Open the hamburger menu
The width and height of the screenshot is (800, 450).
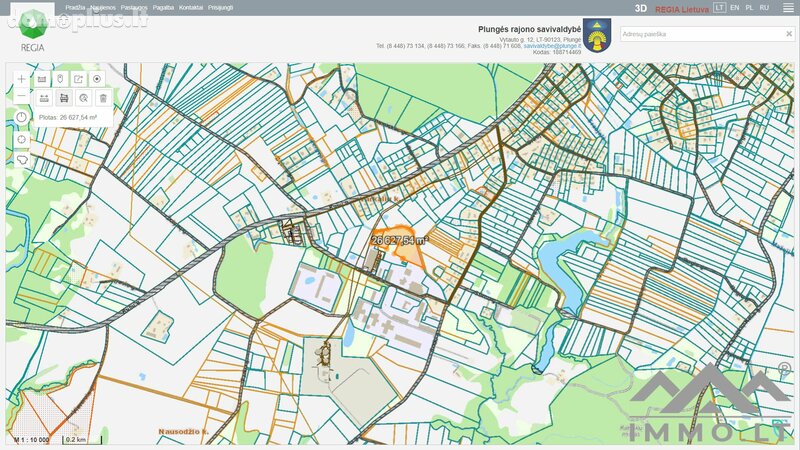[788, 8]
